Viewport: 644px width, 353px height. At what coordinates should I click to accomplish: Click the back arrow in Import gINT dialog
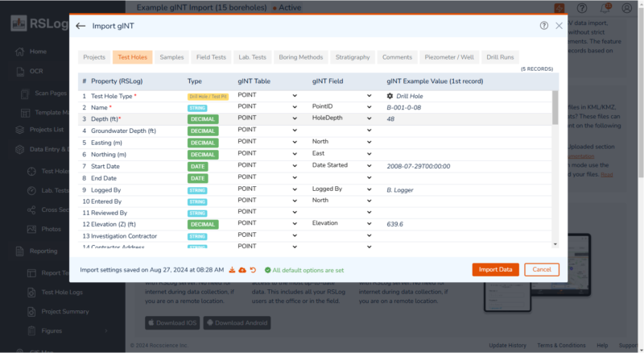pyautogui.click(x=80, y=26)
